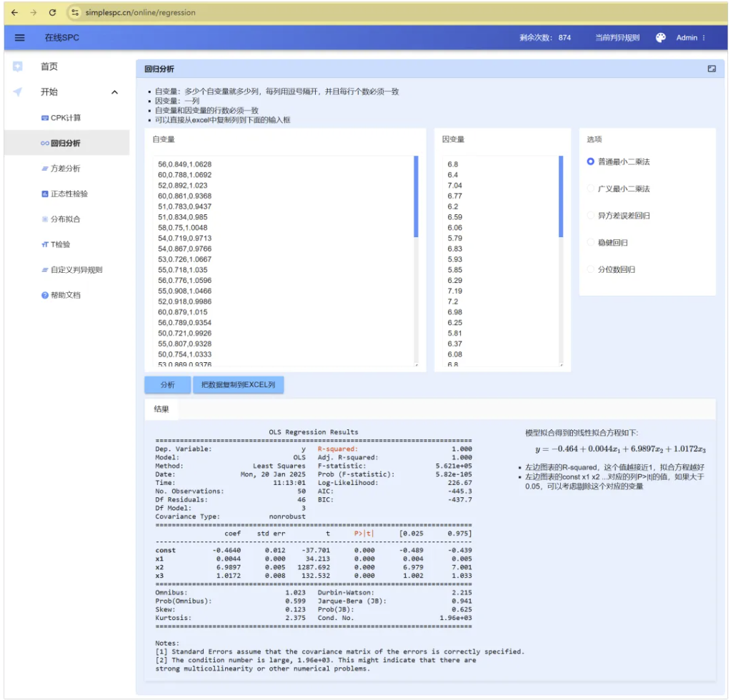Select 广义最小二乘法 radio option
Screen dimensions: 733x700
tap(591, 189)
